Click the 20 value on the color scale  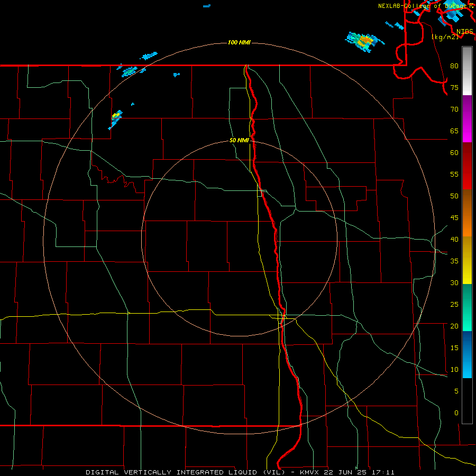(x=454, y=326)
